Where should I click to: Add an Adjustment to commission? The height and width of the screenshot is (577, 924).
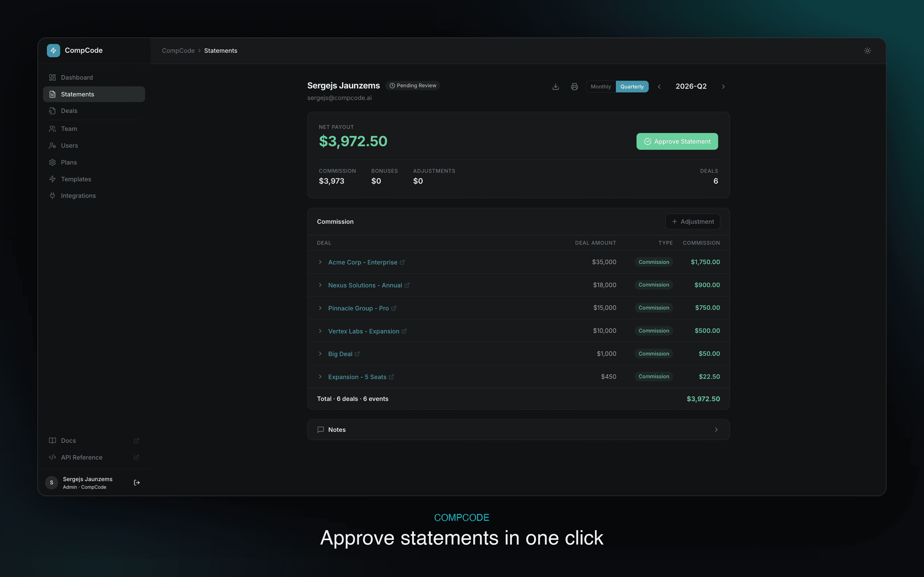[x=692, y=222]
